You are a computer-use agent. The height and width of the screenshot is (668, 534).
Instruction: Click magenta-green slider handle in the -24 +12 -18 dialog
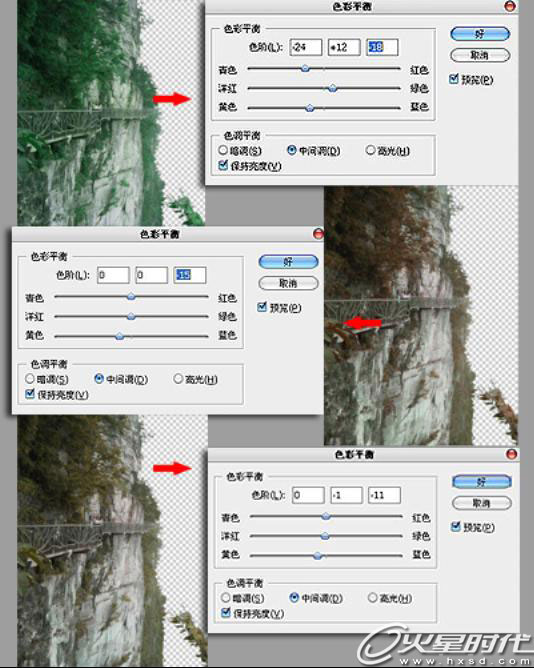(x=333, y=88)
